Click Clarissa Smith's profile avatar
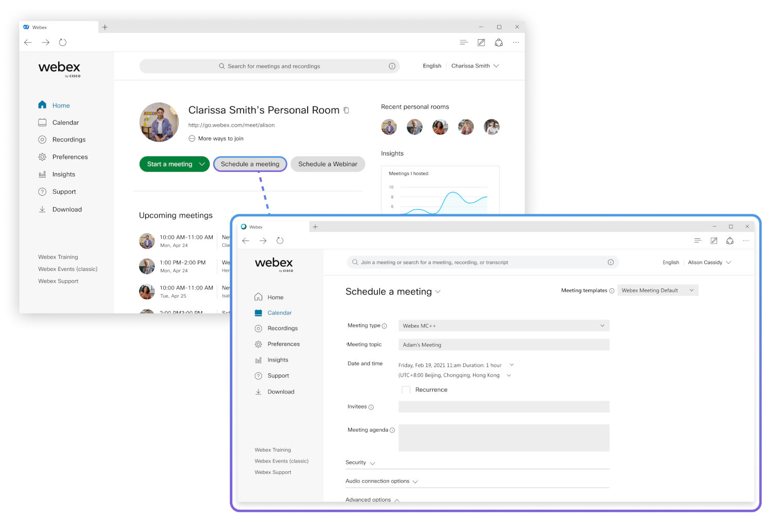This screenshot has height=532, width=779. coord(159,122)
